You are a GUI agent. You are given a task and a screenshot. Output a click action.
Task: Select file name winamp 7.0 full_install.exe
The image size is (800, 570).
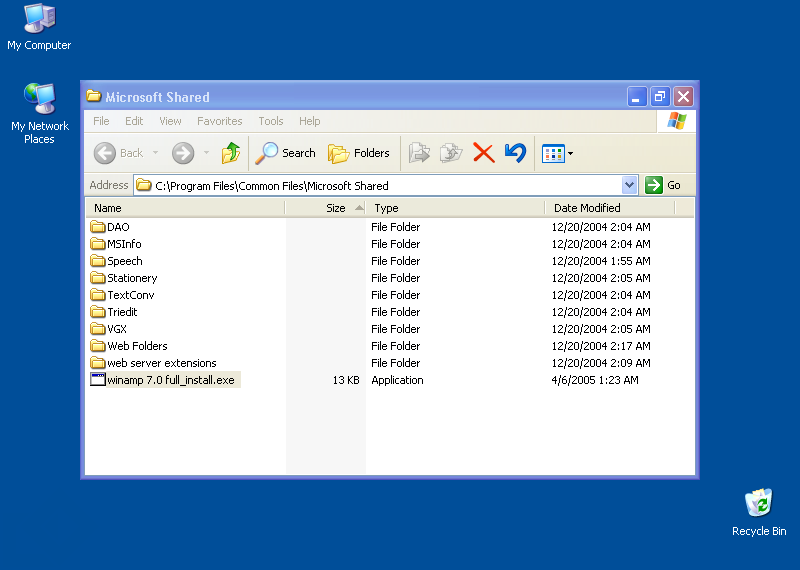171,380
